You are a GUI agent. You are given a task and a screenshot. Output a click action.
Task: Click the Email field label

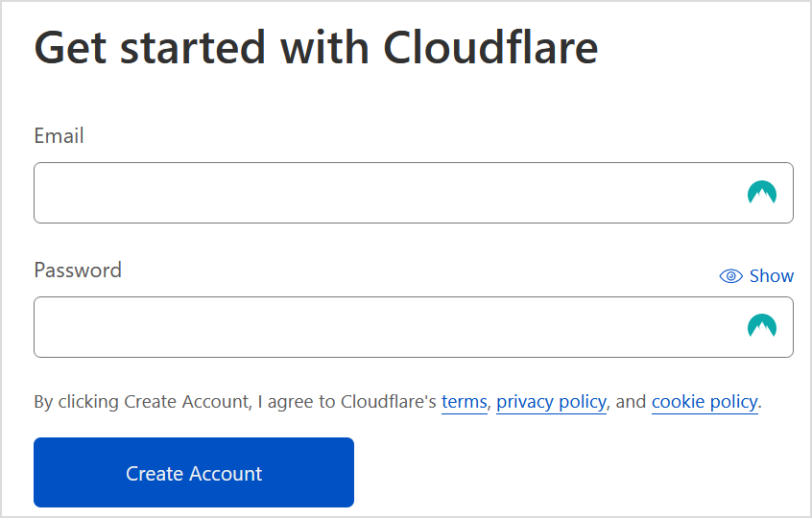pos(59,136)
